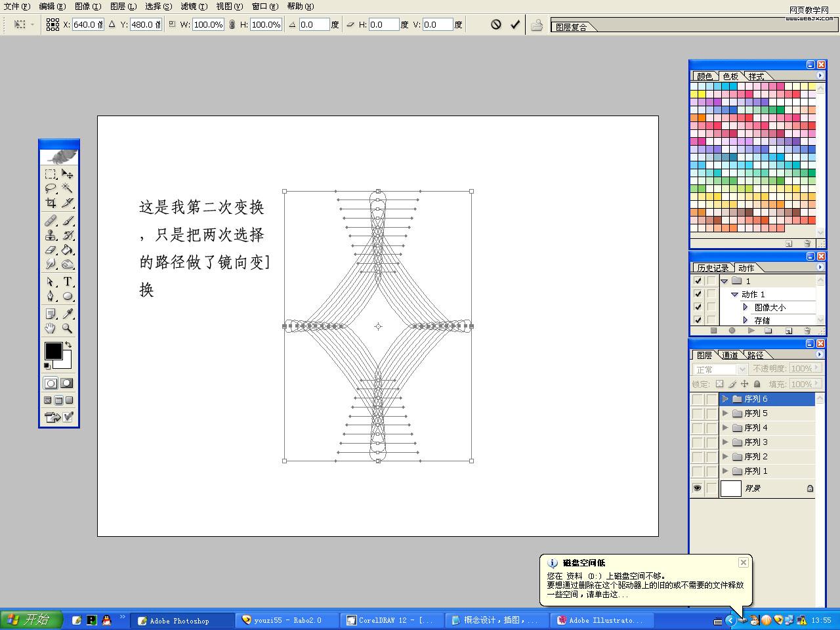Select the Eyedropper tool
The height and width of the screenshot is (630, 840).
pos(68,314)
